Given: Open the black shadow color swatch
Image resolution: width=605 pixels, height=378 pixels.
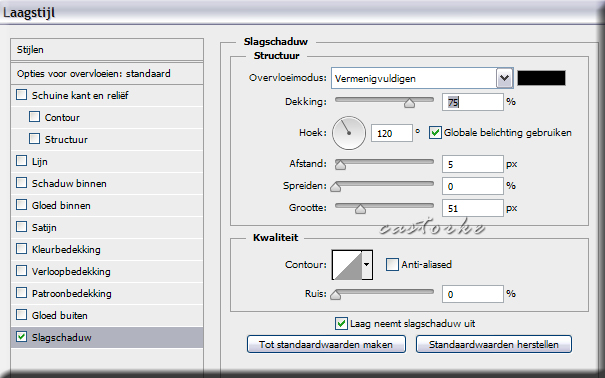Looking at the screenshot, I should tap(541, 78).
